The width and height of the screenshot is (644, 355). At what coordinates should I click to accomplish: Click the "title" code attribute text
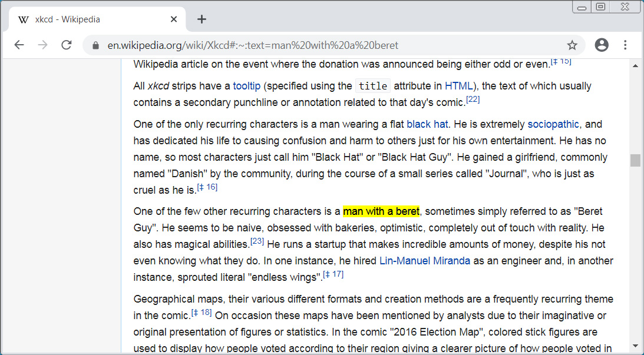pos(373,86)
